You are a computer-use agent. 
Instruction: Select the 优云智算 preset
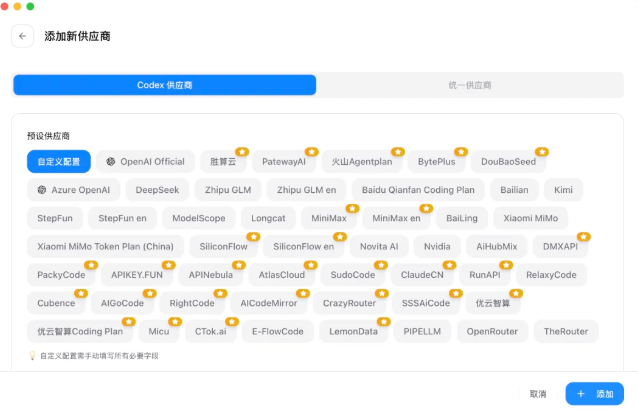pyautogui.click(x=493, y=303)
